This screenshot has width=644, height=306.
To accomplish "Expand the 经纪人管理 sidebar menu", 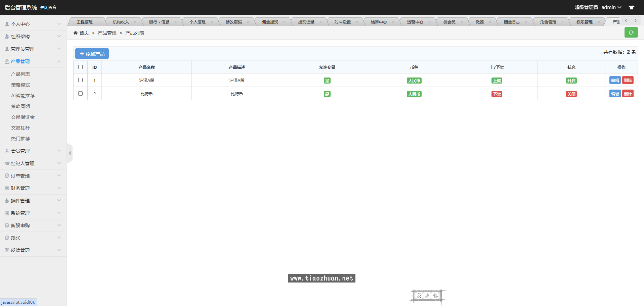I will pos(33,163).
